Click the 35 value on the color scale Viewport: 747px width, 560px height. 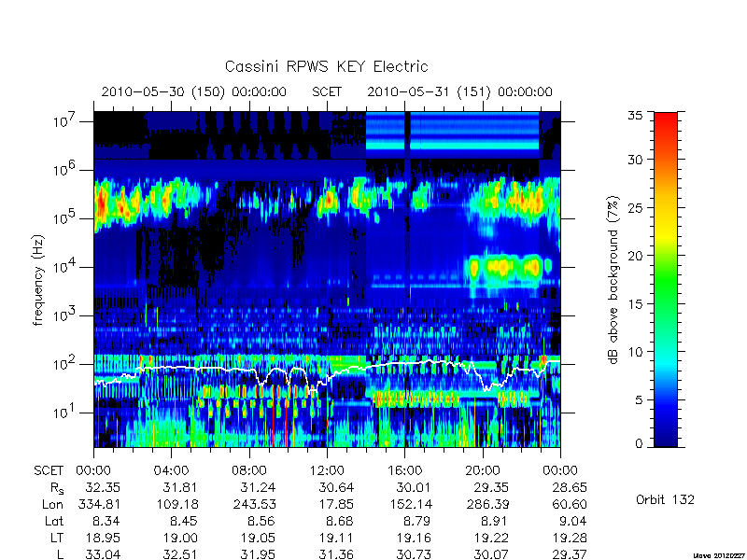click(635, 115)
